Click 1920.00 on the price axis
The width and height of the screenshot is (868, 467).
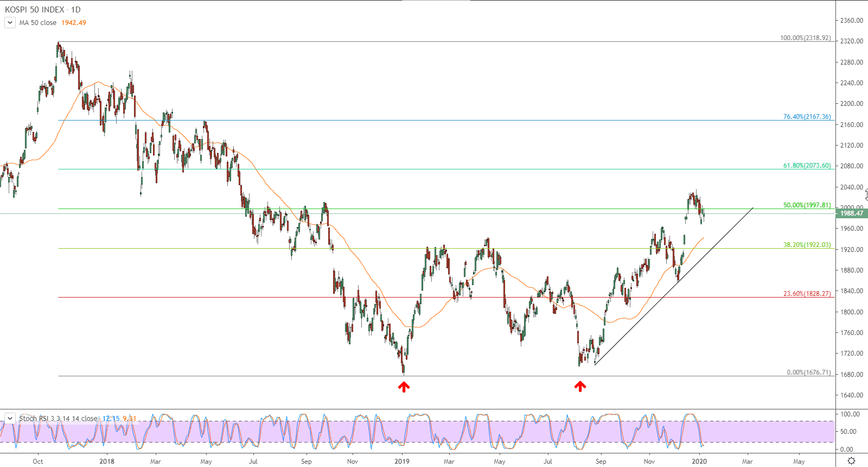852,250
